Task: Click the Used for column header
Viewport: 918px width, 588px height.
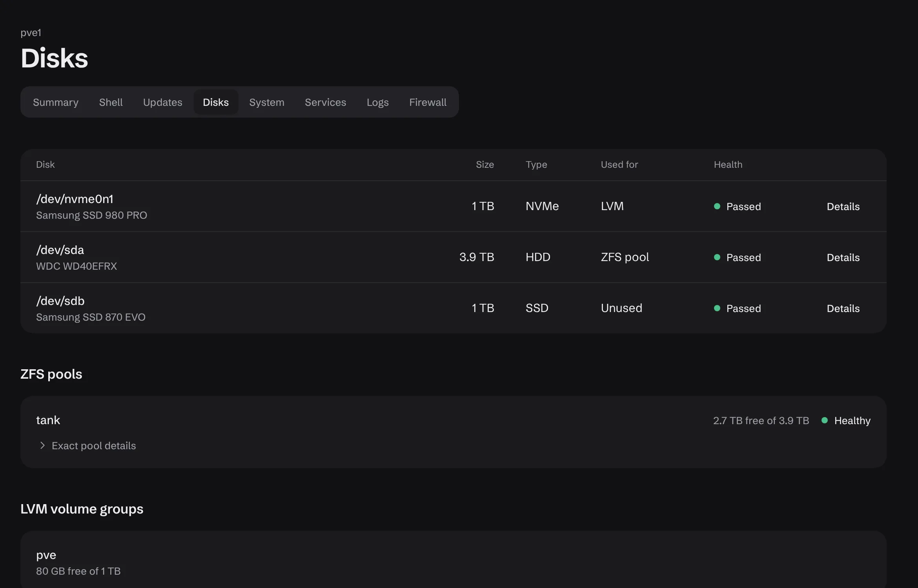Action: coord(619,165)
